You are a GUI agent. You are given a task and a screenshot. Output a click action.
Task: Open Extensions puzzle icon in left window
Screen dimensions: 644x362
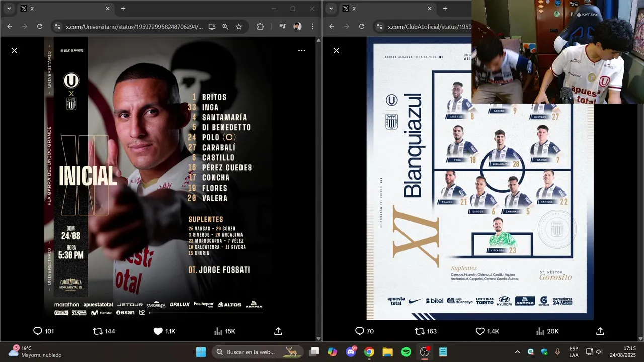pyautogui.click(x=260, y=26)
